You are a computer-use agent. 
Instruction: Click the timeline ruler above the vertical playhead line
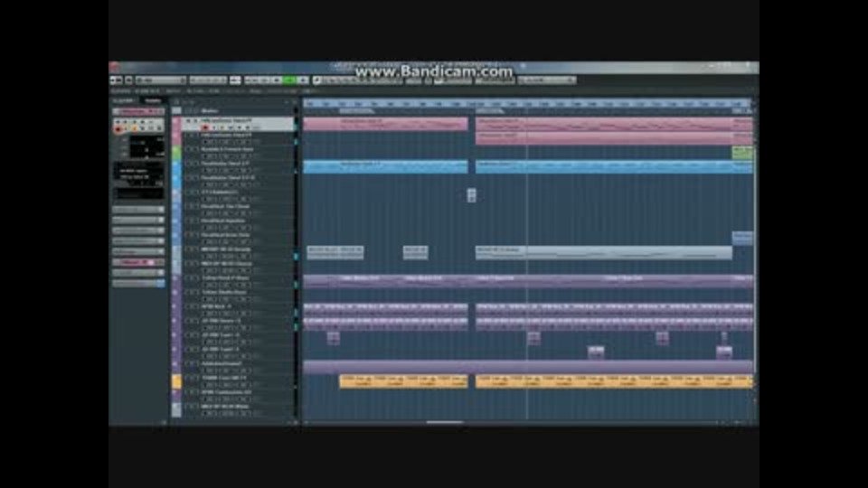[x=527, y=103]
